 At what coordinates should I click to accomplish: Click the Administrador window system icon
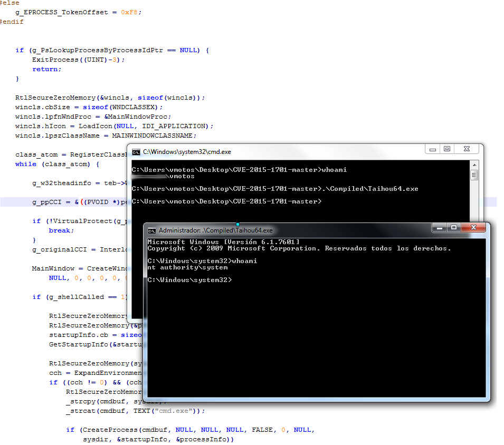(x=151, y=231)
